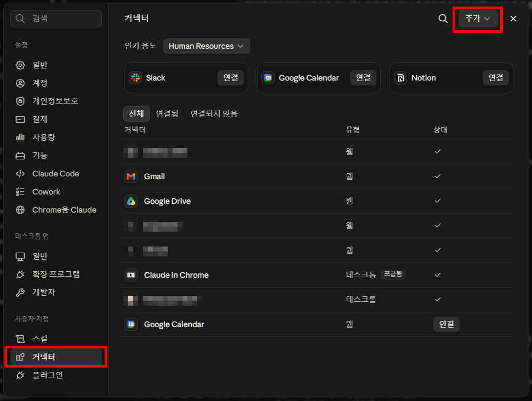
Task: Open 일반 under 설정 in sidebar
Action: pos(56,65)
